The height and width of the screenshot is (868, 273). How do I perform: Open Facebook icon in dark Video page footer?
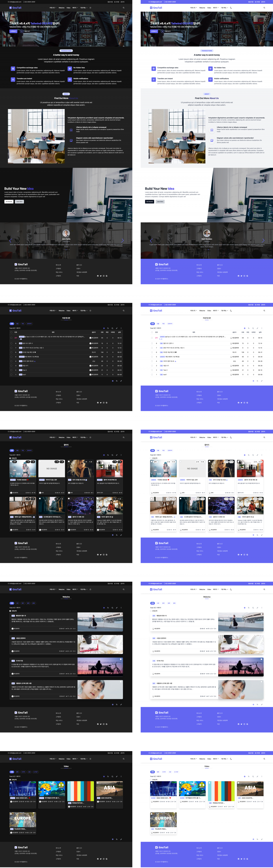tap(98, 859)
